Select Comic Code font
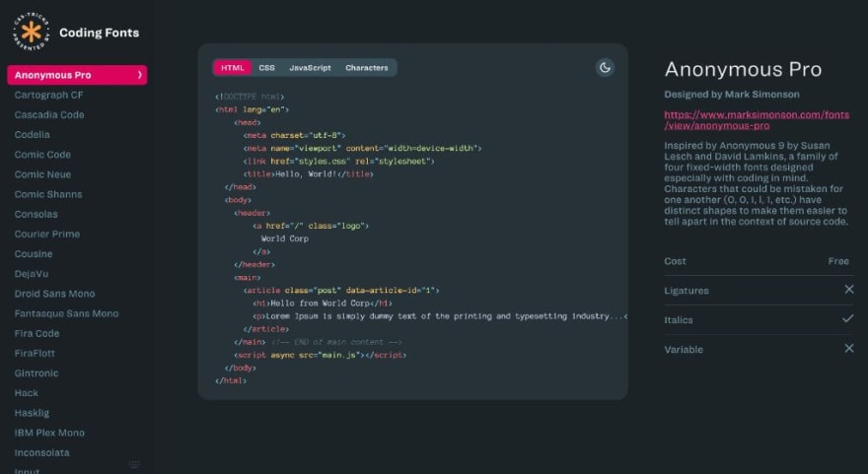 42,155
